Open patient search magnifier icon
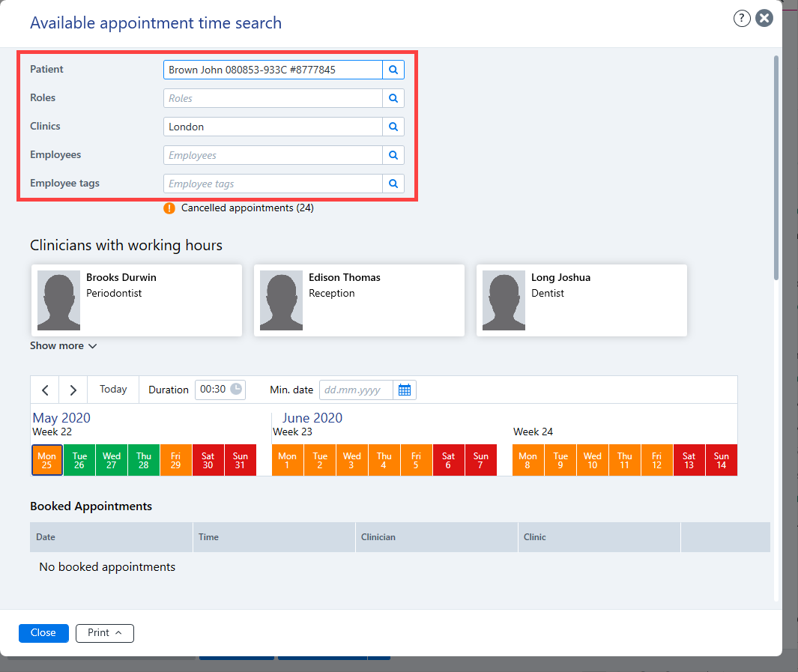Image resolution: width=798 pixels, height=672 pixels. tap(393, 70)
